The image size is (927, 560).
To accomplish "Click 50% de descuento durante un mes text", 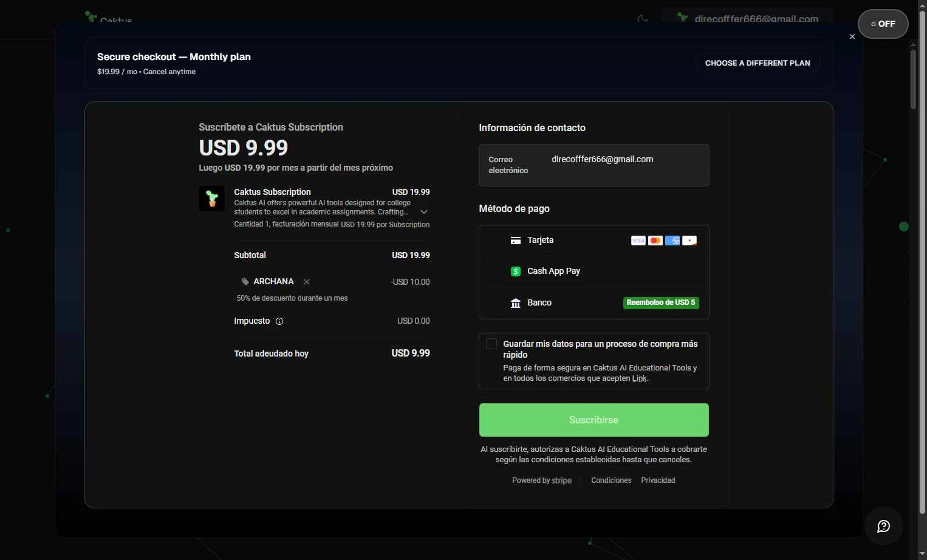I will click(x=292, y=298).
